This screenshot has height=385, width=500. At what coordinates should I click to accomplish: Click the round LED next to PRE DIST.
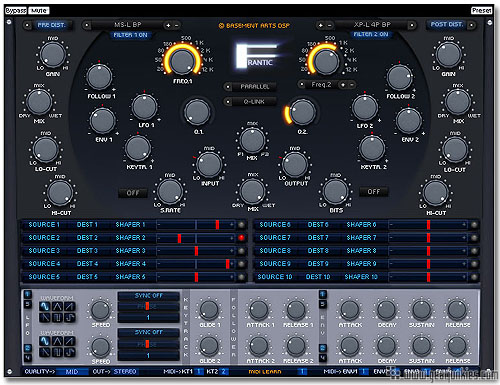point(27,25)
